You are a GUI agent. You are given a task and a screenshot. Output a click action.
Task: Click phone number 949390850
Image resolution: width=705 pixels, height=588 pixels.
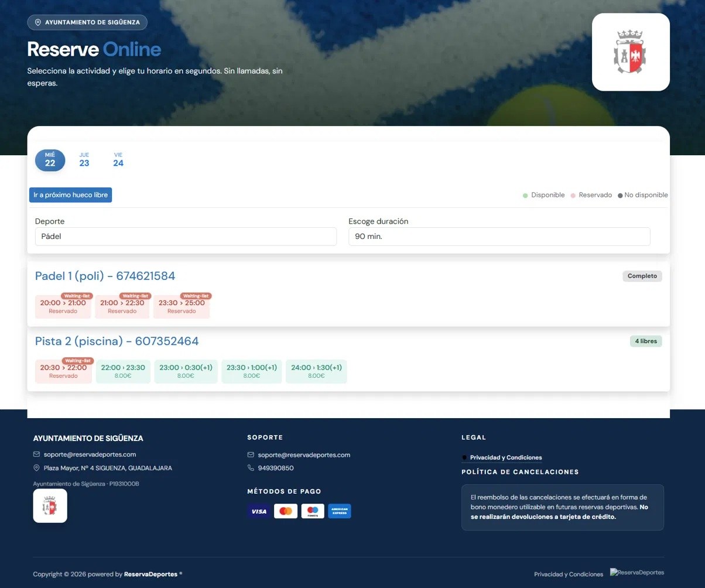(x=276, y=469)
